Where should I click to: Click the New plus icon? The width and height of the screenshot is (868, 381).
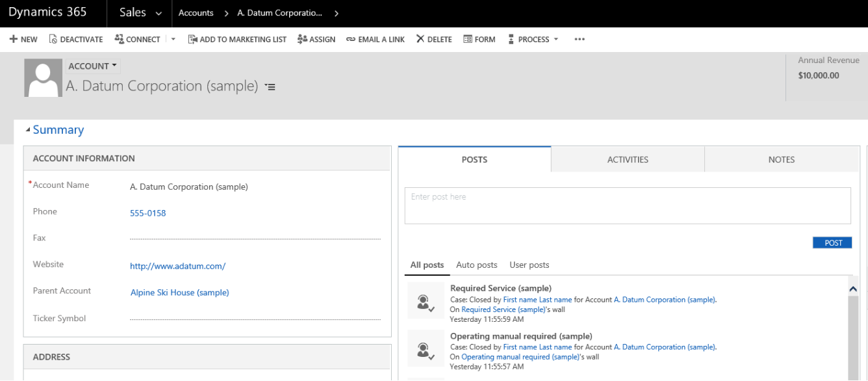[x=13, y=40]
